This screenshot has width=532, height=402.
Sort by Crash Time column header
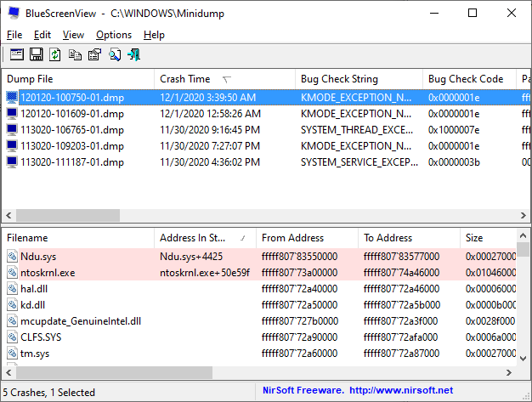click(224, 79)
